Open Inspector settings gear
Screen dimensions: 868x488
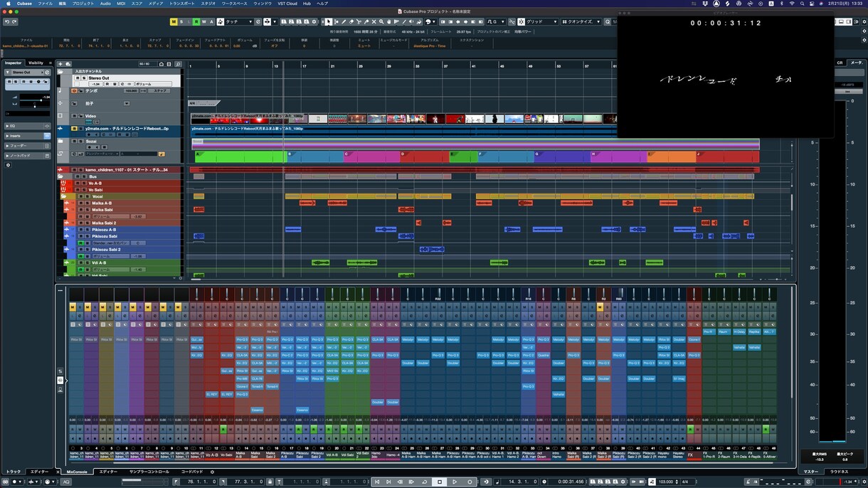coord(8,165)
